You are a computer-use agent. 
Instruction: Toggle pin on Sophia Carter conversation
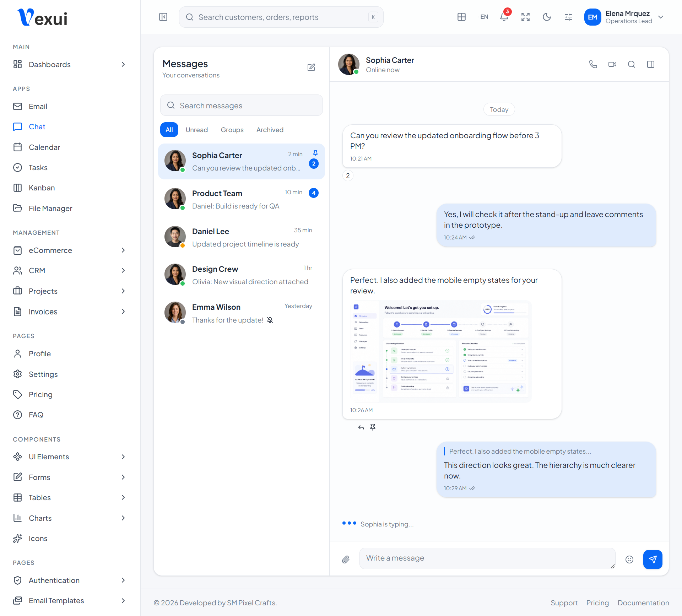[315, 153]
